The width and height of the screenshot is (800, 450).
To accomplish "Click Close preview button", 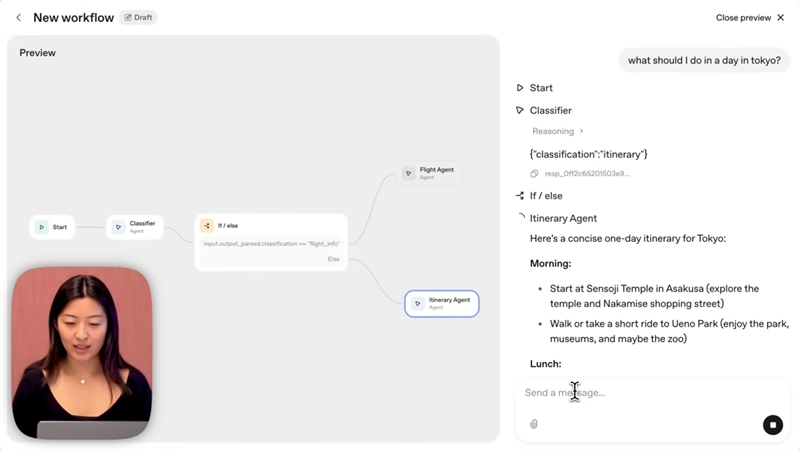I will [750, 17].
